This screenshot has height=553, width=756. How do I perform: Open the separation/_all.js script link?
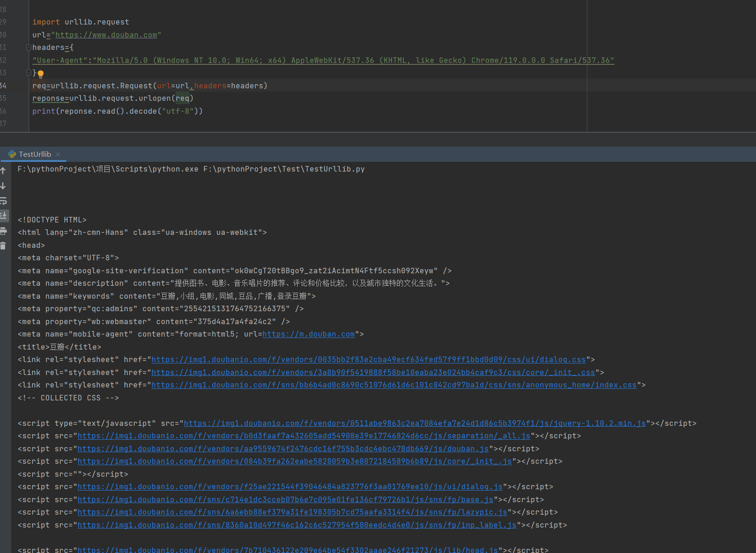point(304,436)
